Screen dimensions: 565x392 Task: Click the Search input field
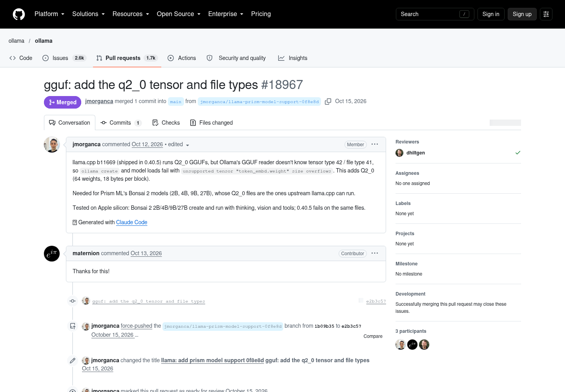435,14
